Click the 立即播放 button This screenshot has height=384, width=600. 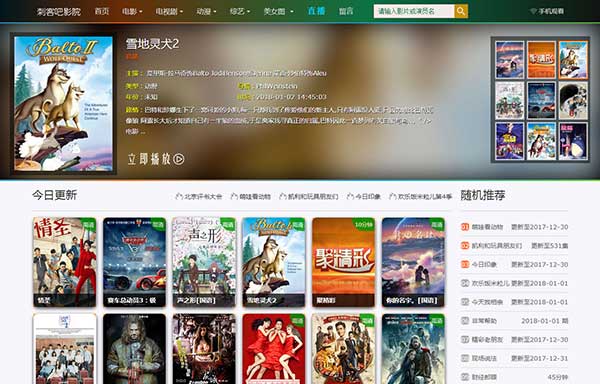[x=156, y=159]
